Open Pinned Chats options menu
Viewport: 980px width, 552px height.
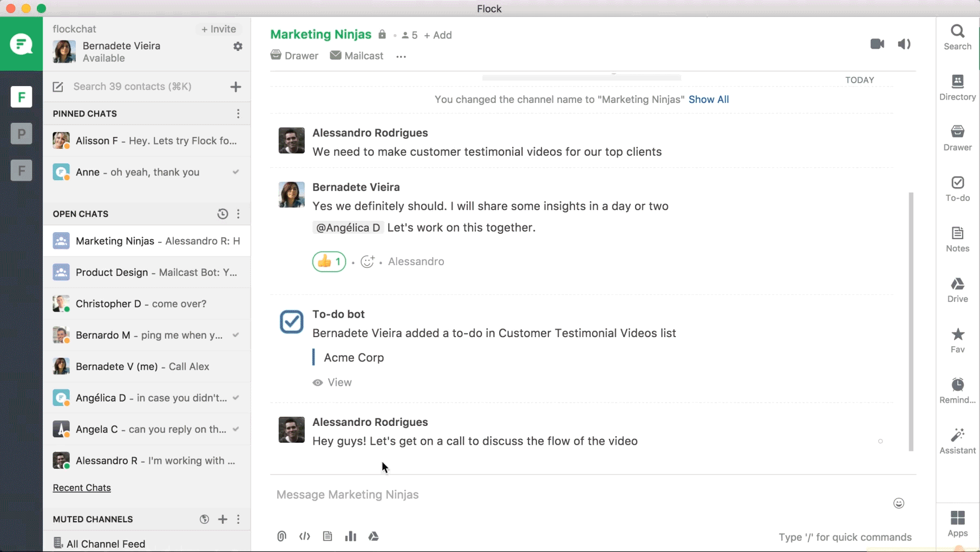[x=238, y=114]
